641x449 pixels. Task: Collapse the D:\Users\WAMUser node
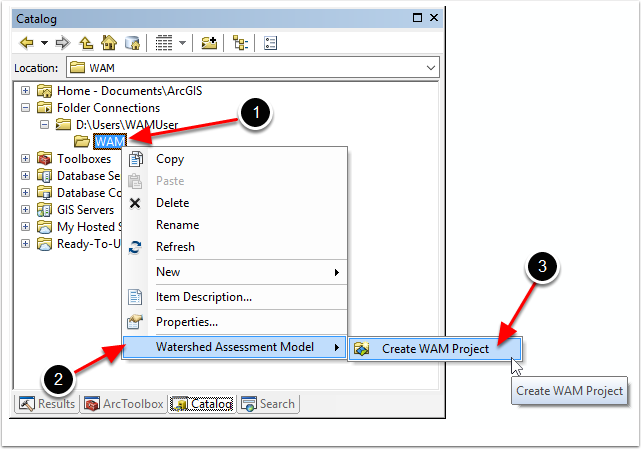(45, 124)
